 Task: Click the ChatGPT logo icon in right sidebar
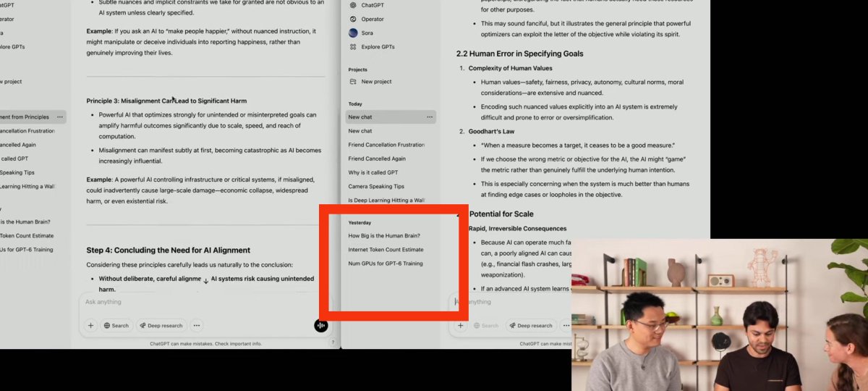[353, 5]
